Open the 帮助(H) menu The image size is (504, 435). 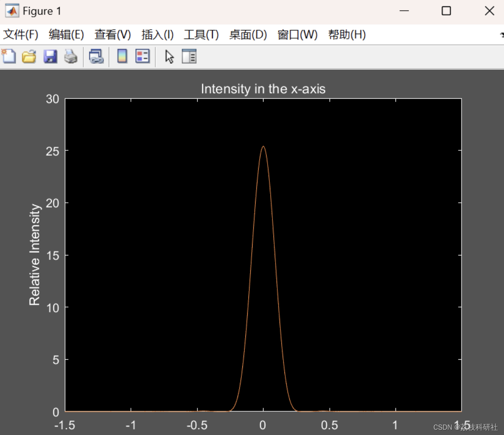[347, 34]
